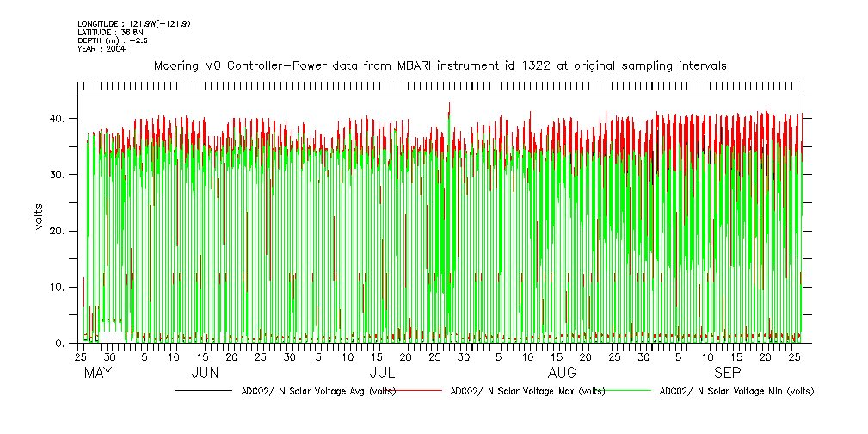The height and width of the screenshot is (434, 868).
Task: Select the JUN month label on x-axis
Action: [x=204, y=373]
